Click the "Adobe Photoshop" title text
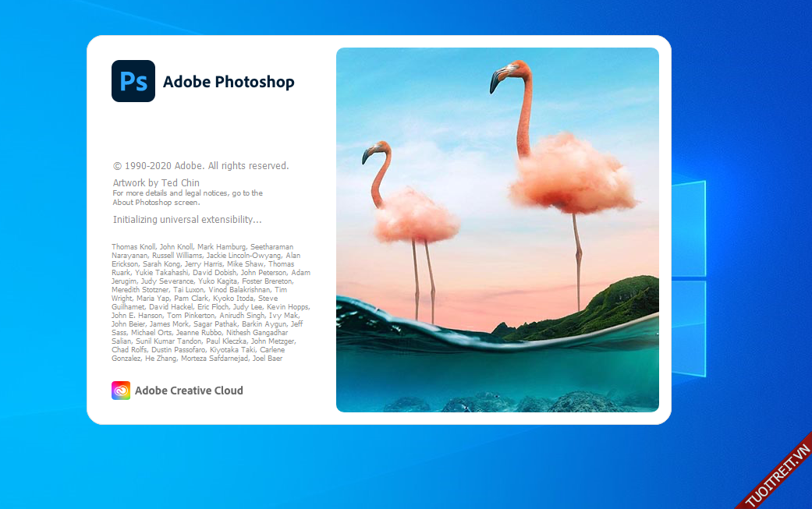This screenshot has height=509, width=812. [x=229, y=82]
